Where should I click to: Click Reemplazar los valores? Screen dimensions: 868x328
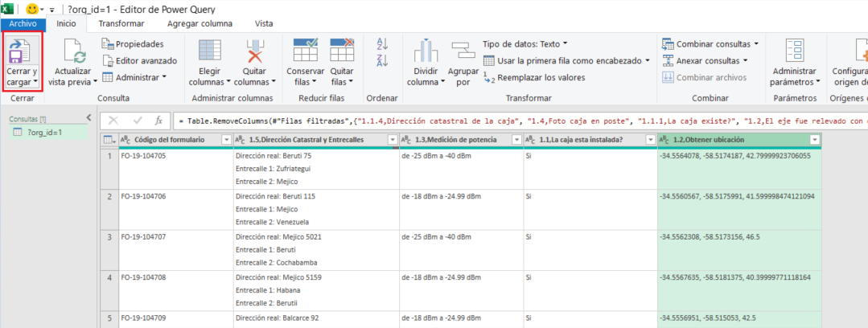(533, 77)
